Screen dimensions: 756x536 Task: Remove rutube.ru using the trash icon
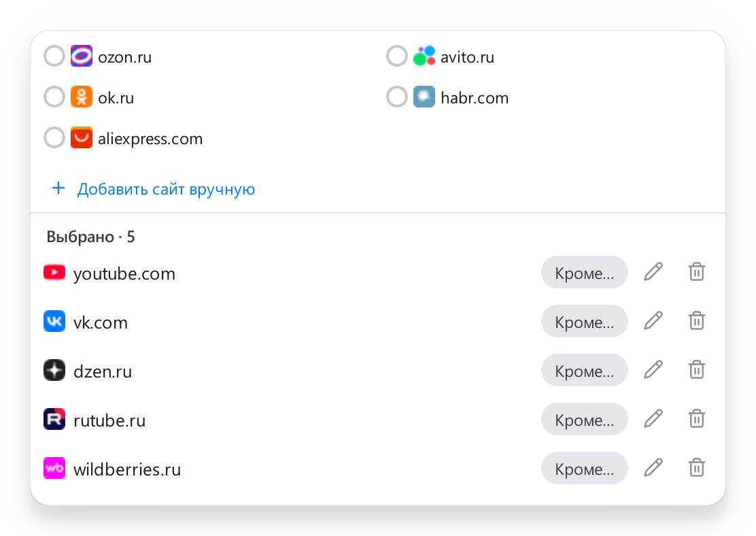[x=697, y=419]
